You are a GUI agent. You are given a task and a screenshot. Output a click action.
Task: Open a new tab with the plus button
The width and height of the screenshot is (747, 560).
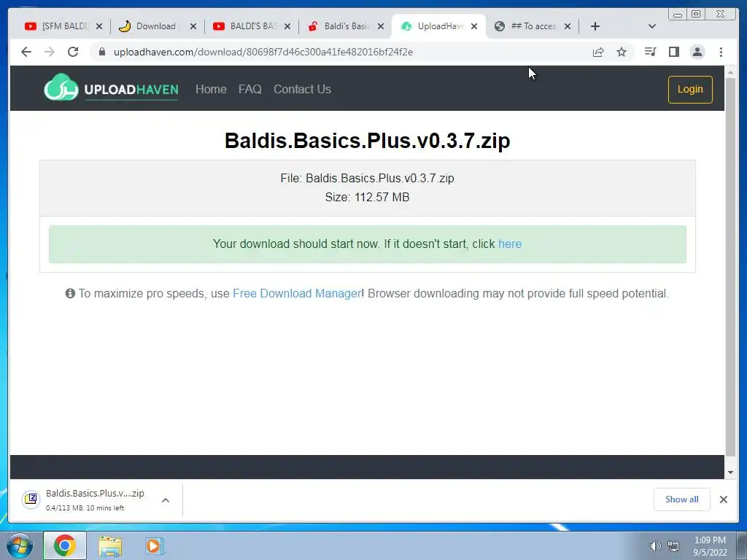coord(595,26)
